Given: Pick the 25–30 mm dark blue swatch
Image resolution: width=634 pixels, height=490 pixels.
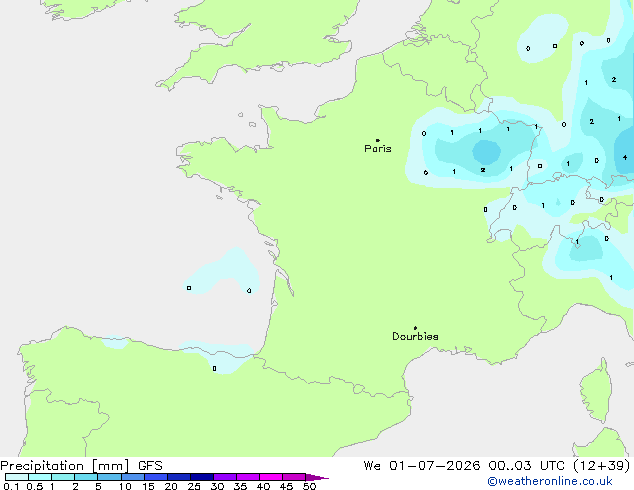Looking at the screenshot, I should 202,477.
